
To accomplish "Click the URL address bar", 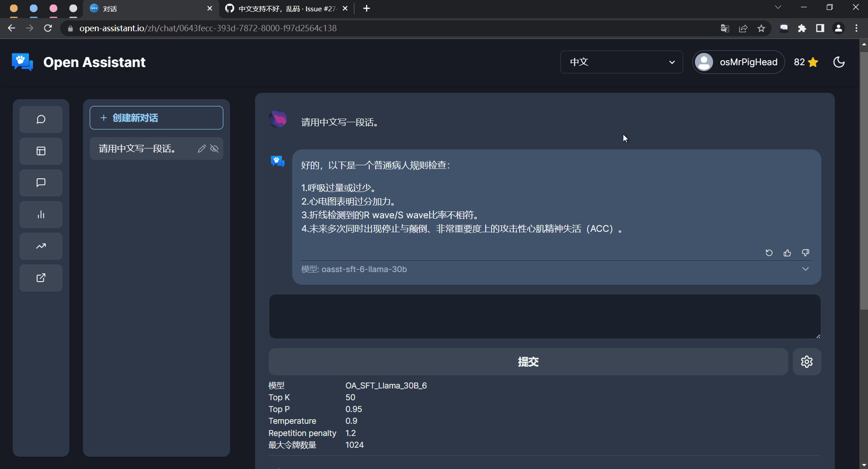I will click(x=390, y=28).
